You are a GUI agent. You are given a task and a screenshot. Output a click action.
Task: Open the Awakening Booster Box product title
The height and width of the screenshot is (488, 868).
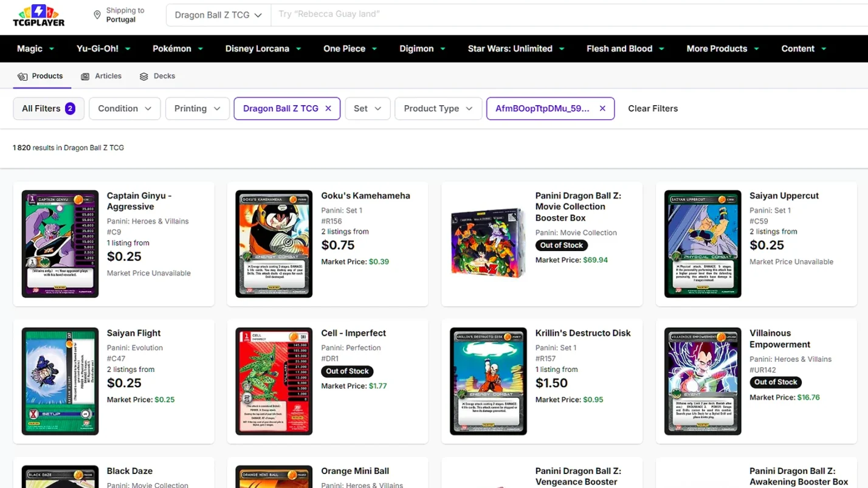tap(799, 476)
